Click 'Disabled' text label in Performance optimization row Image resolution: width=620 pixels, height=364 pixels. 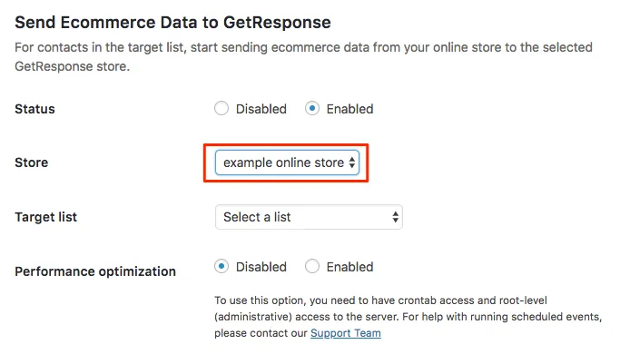pyautogui.click(x=261, y=267)
